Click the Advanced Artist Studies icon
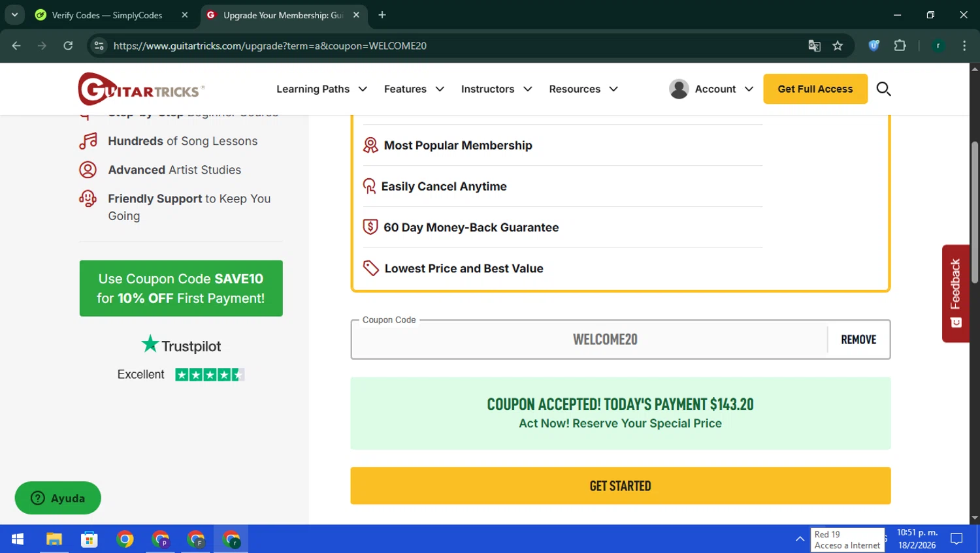 [x=88, y=170]
